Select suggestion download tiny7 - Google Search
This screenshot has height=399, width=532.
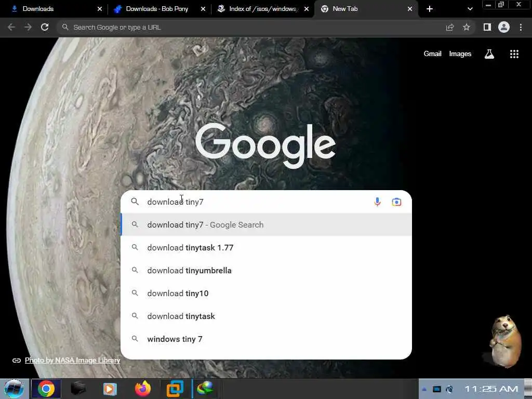coord(267,224)
